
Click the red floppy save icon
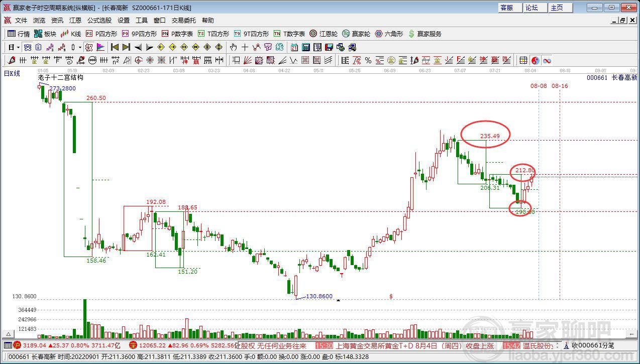(329, 47)
